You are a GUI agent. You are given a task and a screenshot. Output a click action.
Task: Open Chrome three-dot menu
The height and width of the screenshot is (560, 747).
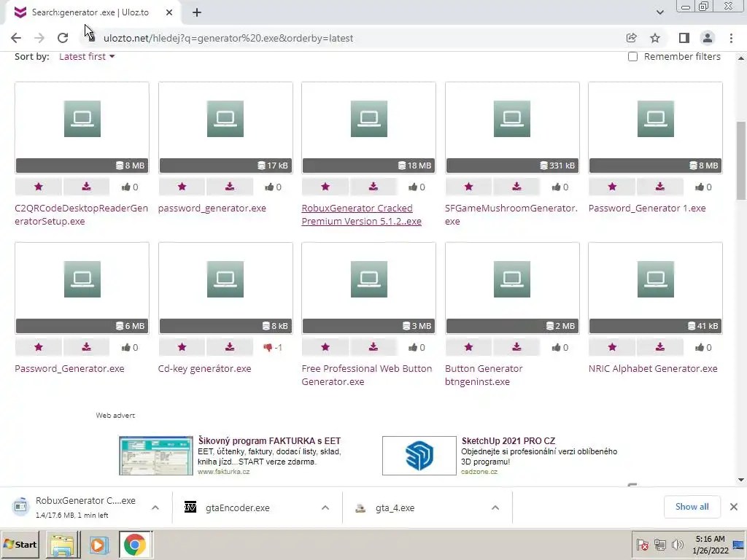click(731, 38)
